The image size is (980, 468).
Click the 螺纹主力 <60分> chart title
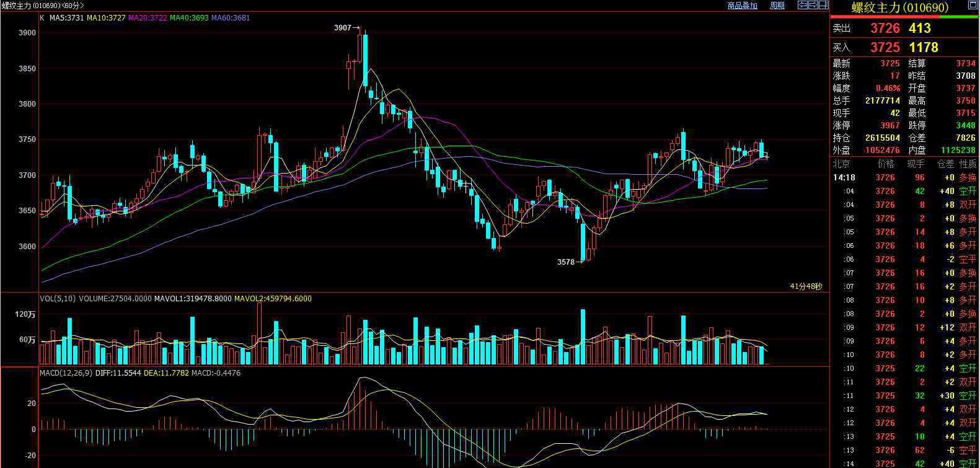pyautogui.click(x=42, y=6)
